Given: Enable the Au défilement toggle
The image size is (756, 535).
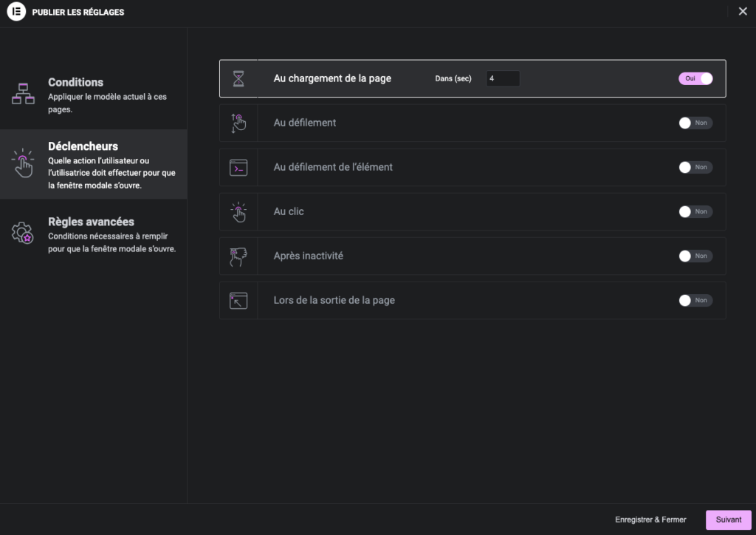Looking at the screenshot, I should tap(695, 123).
